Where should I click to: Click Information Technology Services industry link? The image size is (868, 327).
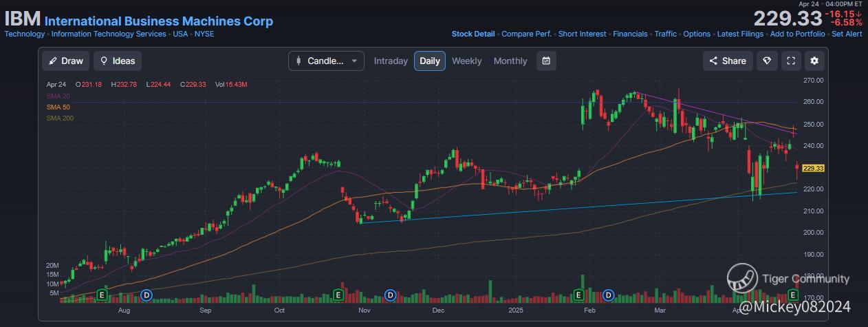tap(109, 34)
